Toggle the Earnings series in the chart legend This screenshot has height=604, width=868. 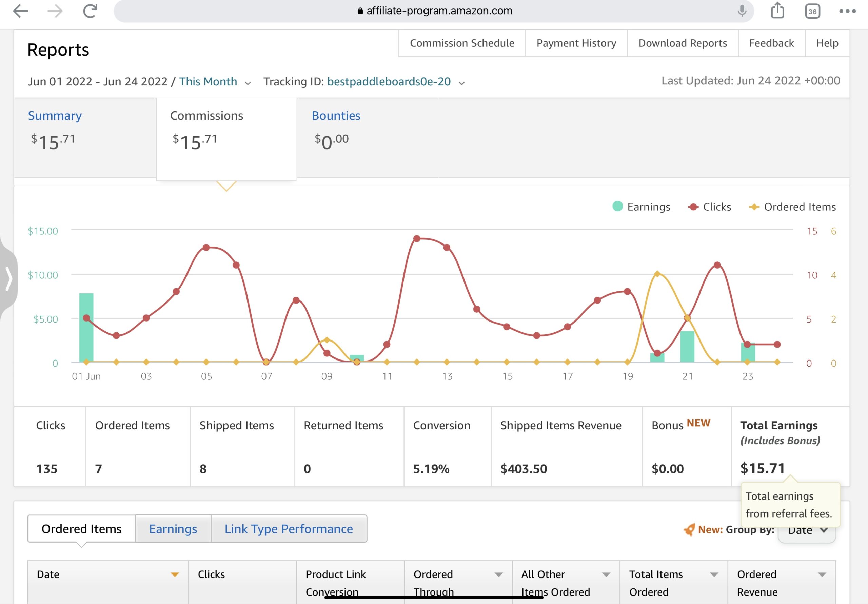641,207
